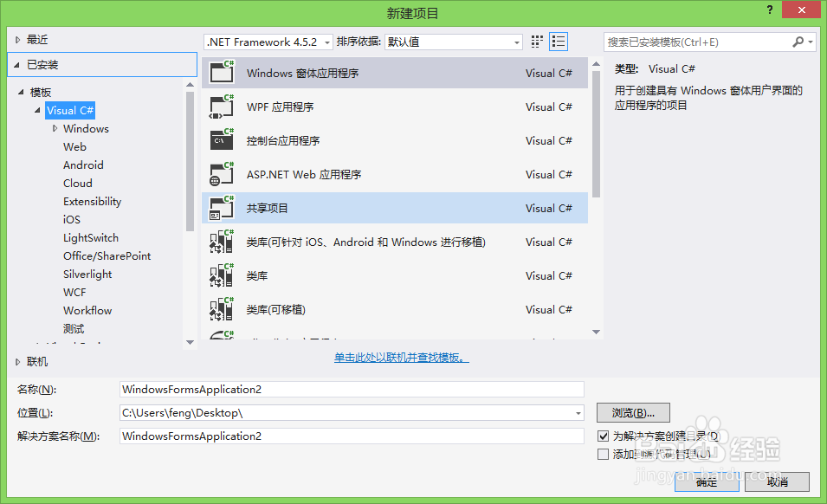827x504 pixels.
Task: Open 单击此处以联机并查找模板 link
Action: tap(401, 358)
